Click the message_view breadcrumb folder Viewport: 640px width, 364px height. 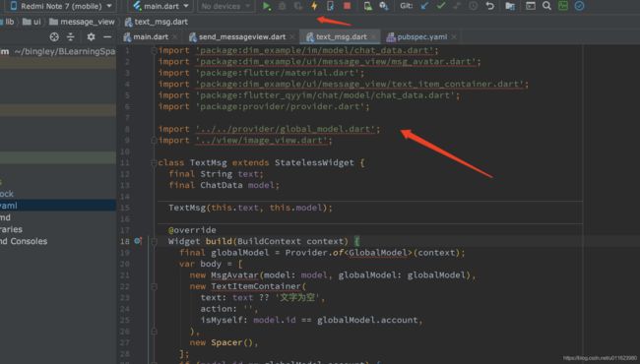point(82,22)
